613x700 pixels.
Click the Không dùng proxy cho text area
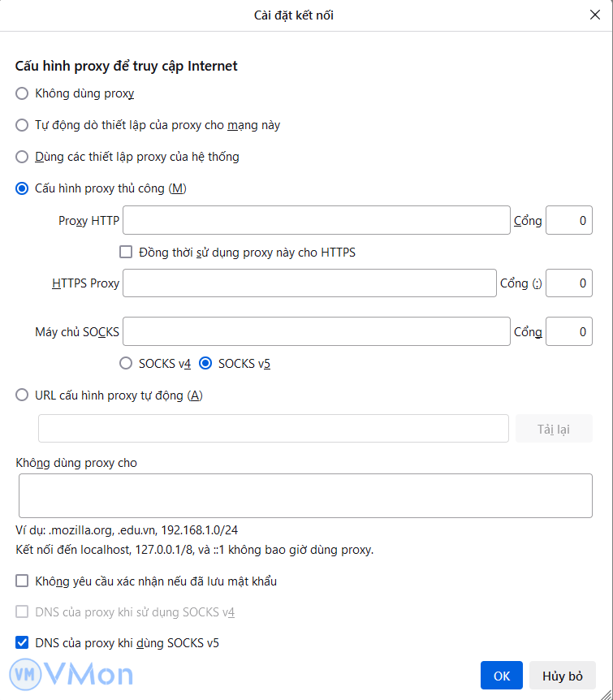coord(305,495)
